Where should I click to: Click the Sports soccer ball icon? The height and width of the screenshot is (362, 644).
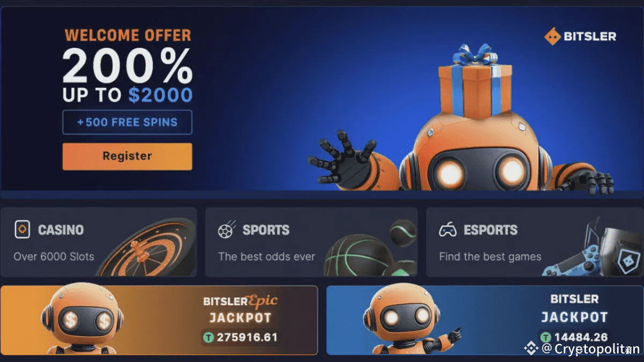pos(227,230)
